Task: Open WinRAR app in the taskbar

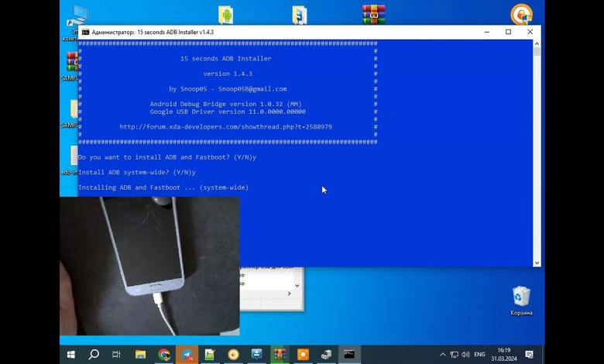Action: pos(280,355)
